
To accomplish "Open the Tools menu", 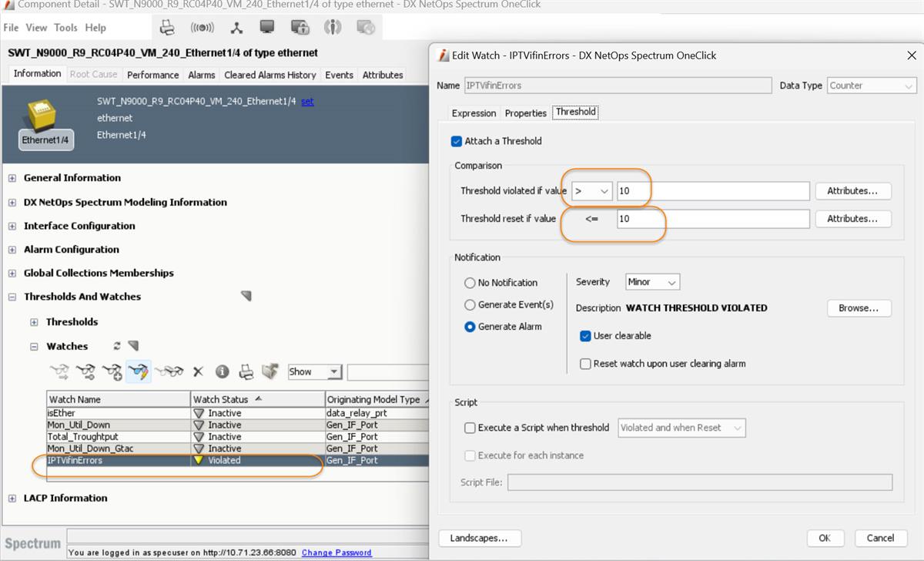I will [65, 28].
